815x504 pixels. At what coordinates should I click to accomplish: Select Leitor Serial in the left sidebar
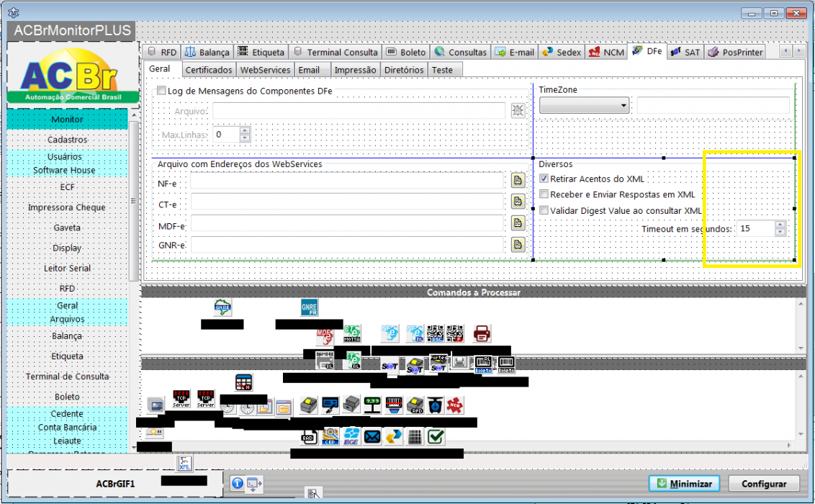[x=67, y=268]
